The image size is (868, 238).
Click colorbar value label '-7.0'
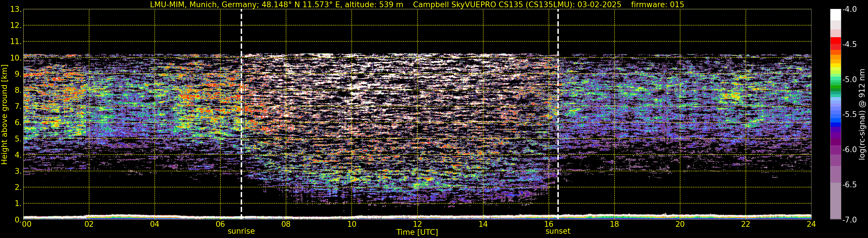tap(849, 220)
